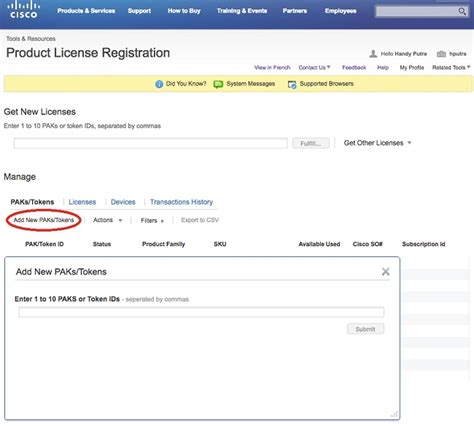Click Add New PAKs/Tokens button
The image size is (474, 426).
(x=44, y=220)
